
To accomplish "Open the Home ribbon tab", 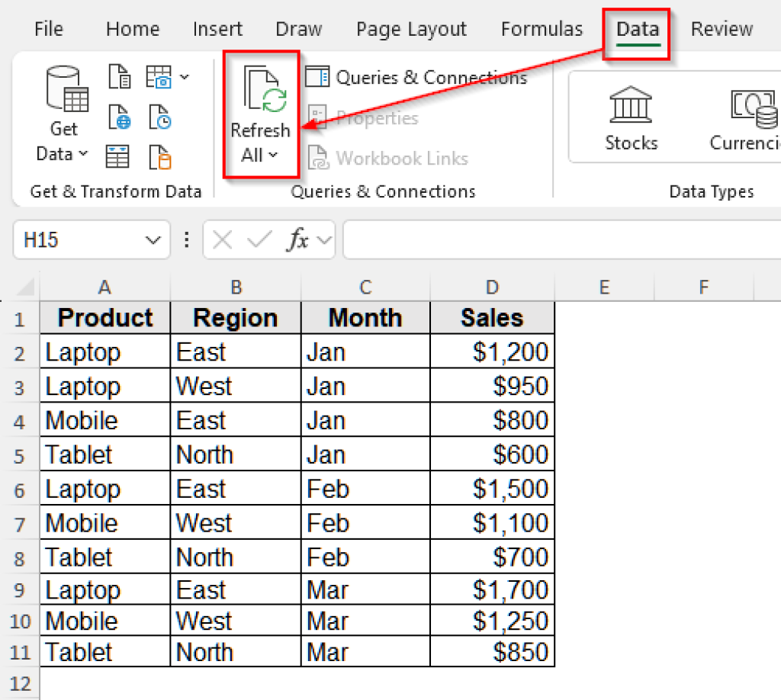I will pyautogui.click(x=132, y=29).
